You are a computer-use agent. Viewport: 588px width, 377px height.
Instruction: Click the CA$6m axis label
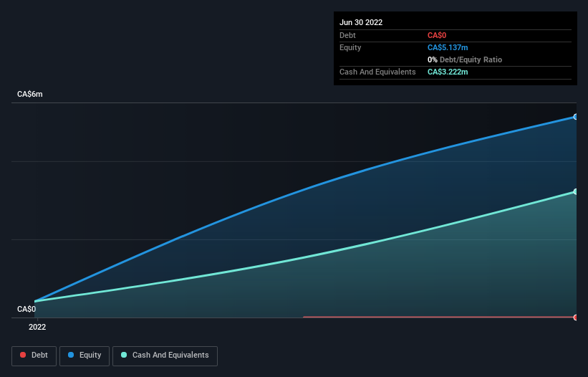[29, 94]
